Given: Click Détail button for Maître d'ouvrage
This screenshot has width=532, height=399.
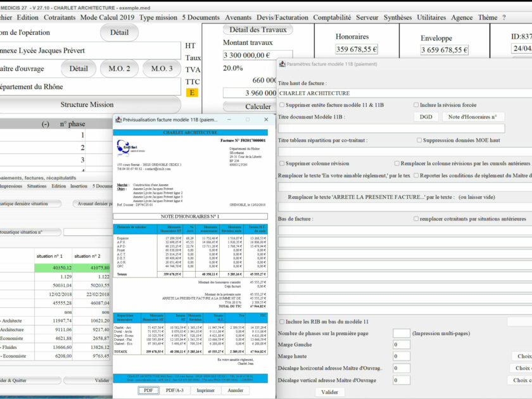Looking at the screenshot, I should coord(79,68).
